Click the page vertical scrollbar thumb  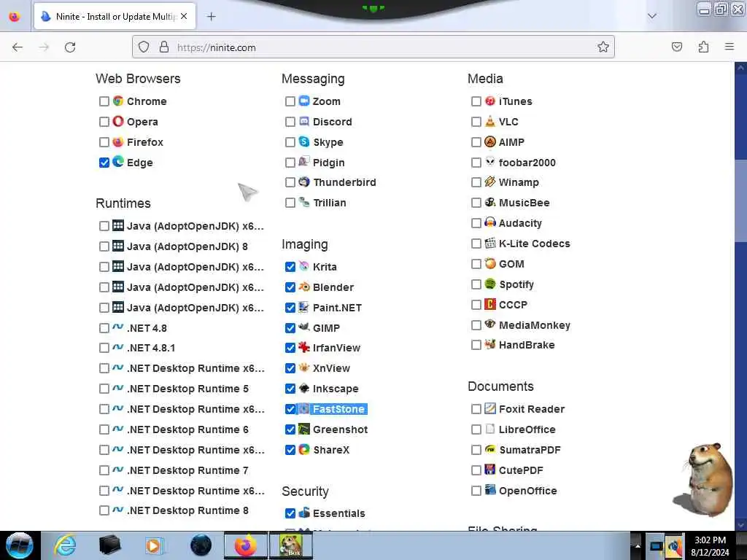(x=740, y=200)
